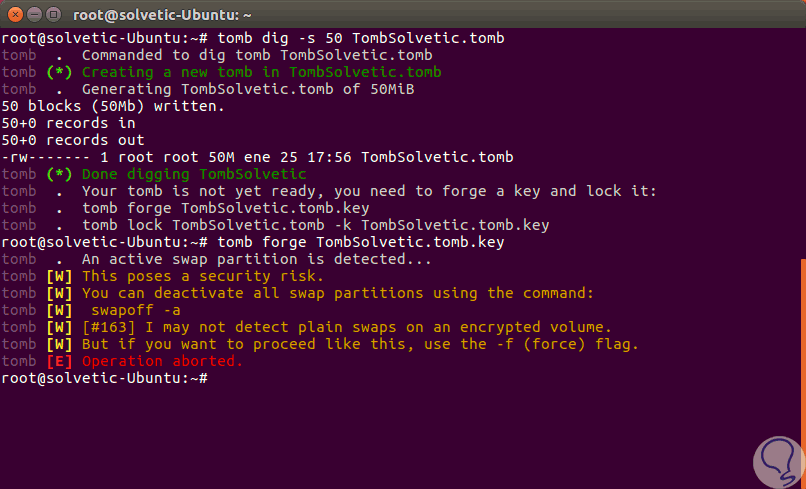Click the green (*) on Done digging line
Viewport: 806px width, 489px height.
[60, 174]
